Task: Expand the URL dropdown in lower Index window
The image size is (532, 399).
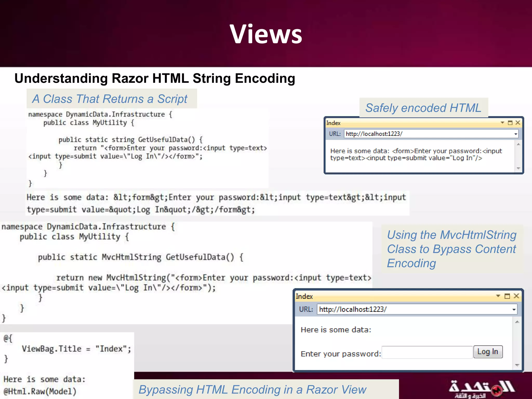Action: (x=514, y=310)
